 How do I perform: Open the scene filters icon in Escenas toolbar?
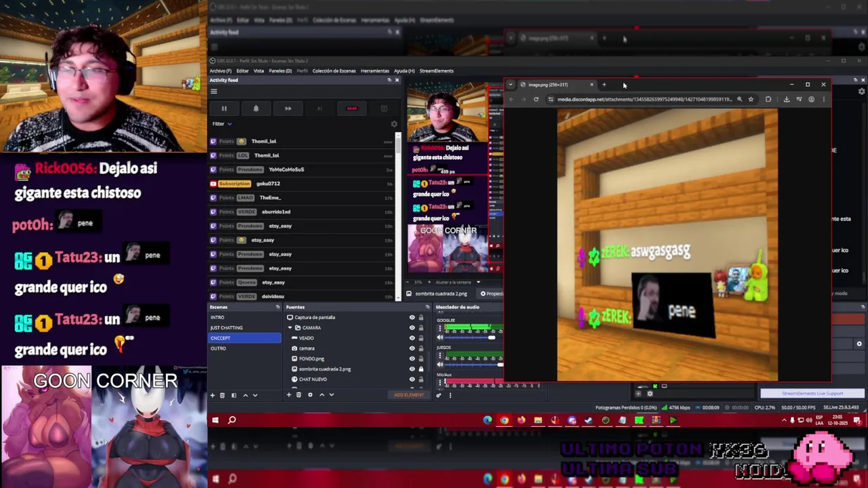click(234, 395)
